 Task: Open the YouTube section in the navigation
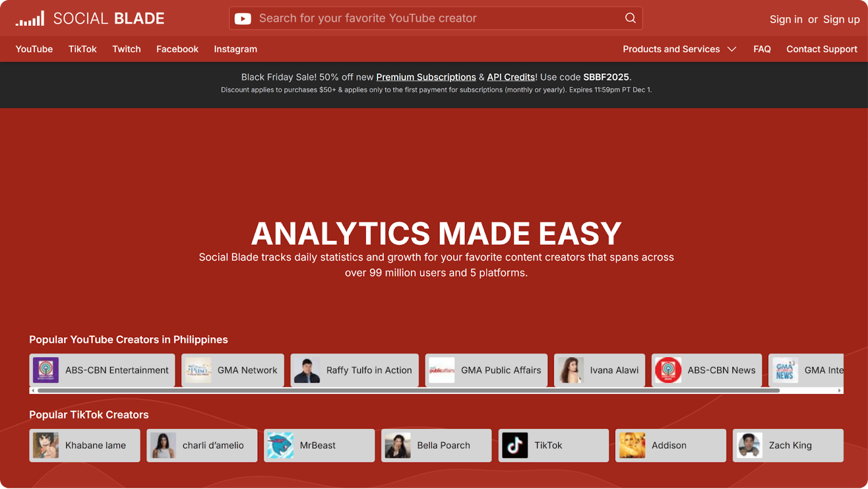(x=34, y=49)
